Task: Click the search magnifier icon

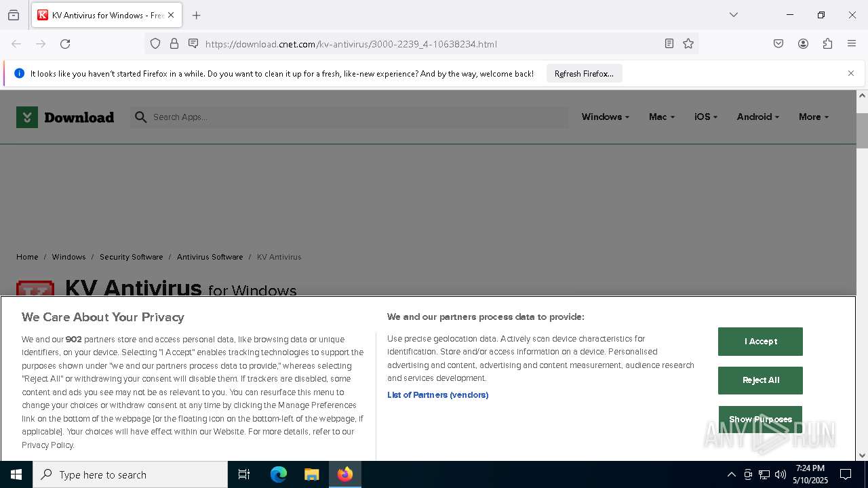Action: tap(140, 117)
